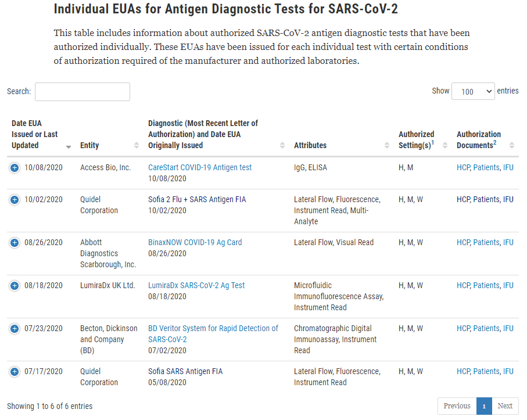Open IFU document for Abbott Diagnostics row

[x=508, y=242]
